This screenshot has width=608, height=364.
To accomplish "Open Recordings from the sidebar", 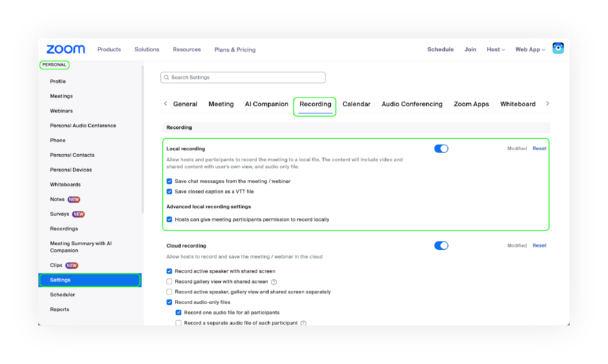I will (x=64, y=228).
